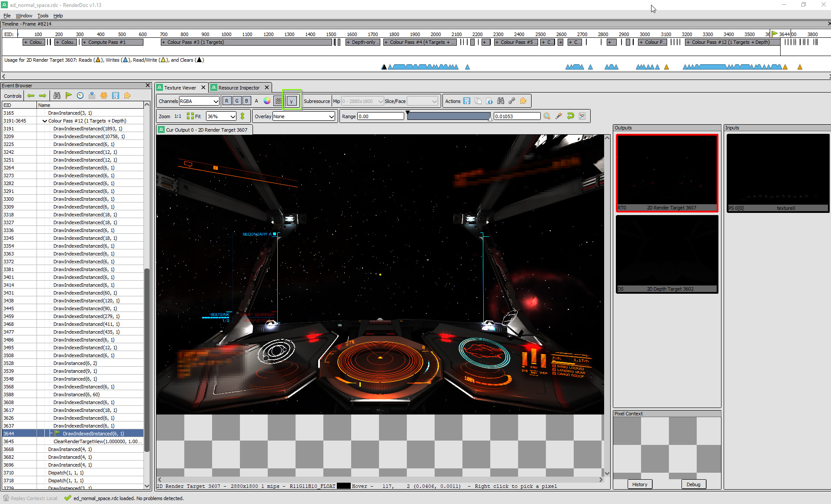The width and height of the screenshot is (831, 504).
Task: Open the Mip level dropdown
Action: tap(362, 101)
